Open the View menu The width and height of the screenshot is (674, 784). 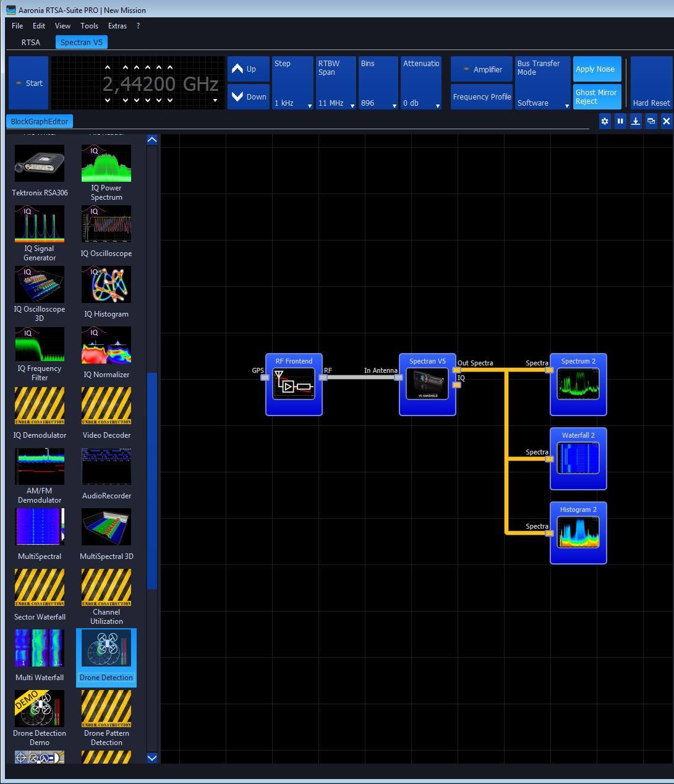tap(62, 26)
